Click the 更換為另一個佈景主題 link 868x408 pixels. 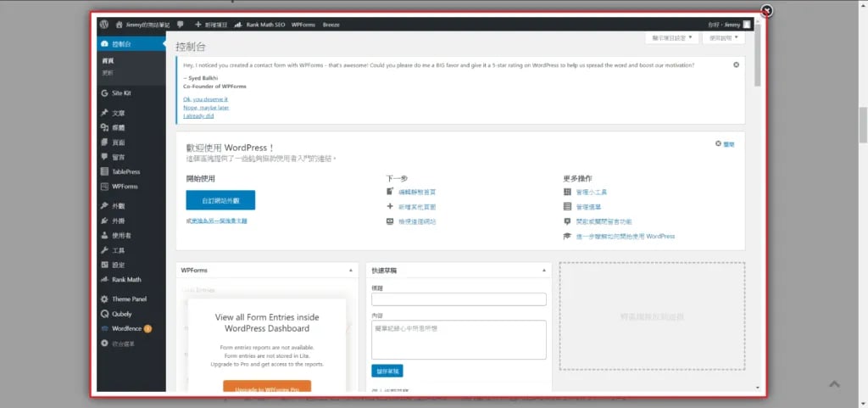(220, 221)
